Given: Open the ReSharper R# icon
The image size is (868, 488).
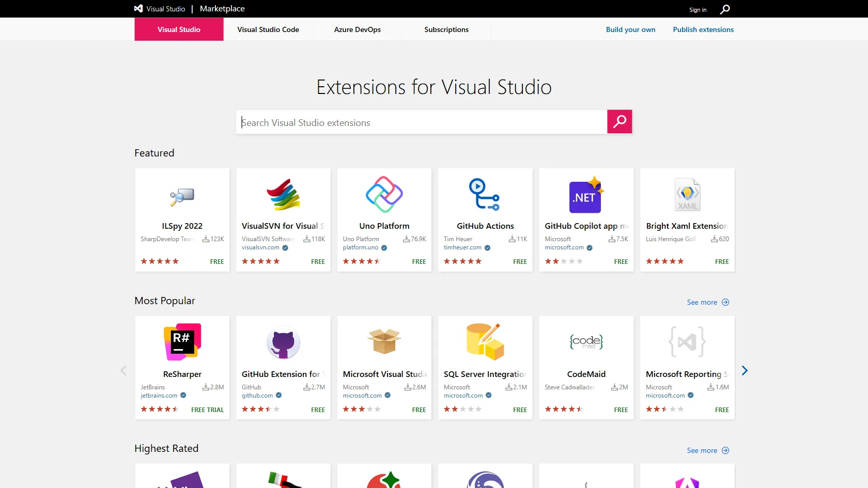Looking at the screenshot, I should [182, 342].
